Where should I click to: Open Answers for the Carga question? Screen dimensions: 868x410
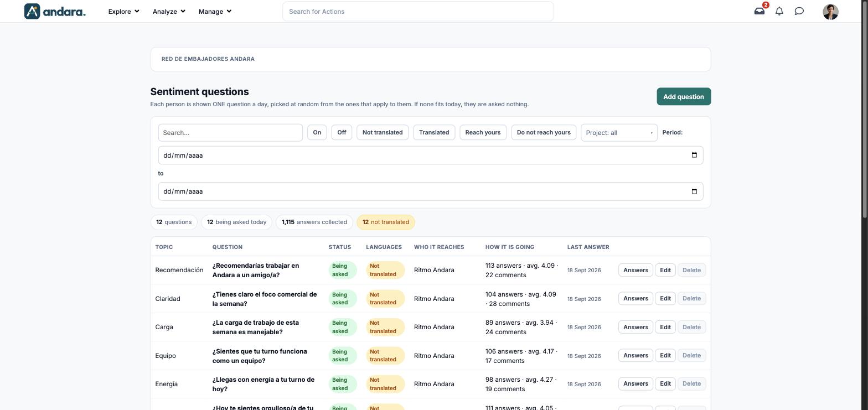pos(635,327)
